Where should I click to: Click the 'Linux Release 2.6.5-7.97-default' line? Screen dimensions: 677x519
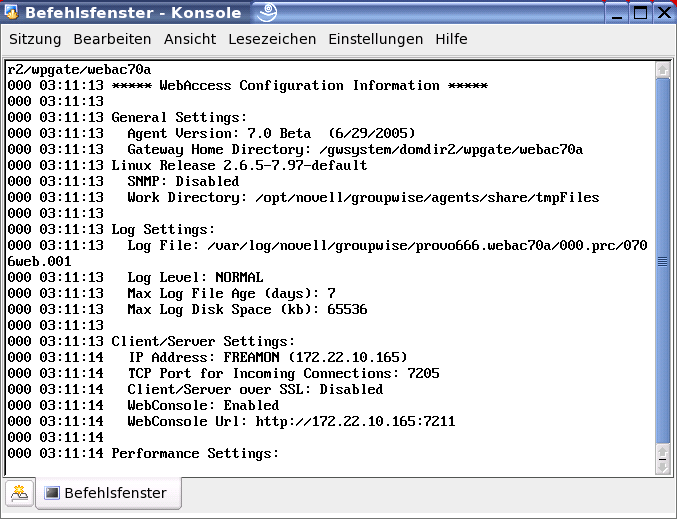tap(239, 165)
